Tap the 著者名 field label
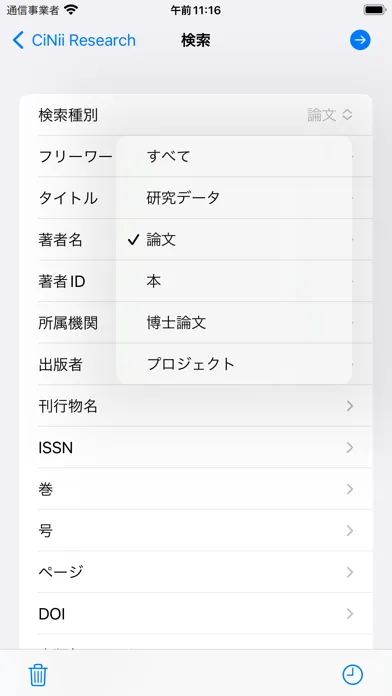Viewport: 392px width, 696px height. tap(60, 240)
